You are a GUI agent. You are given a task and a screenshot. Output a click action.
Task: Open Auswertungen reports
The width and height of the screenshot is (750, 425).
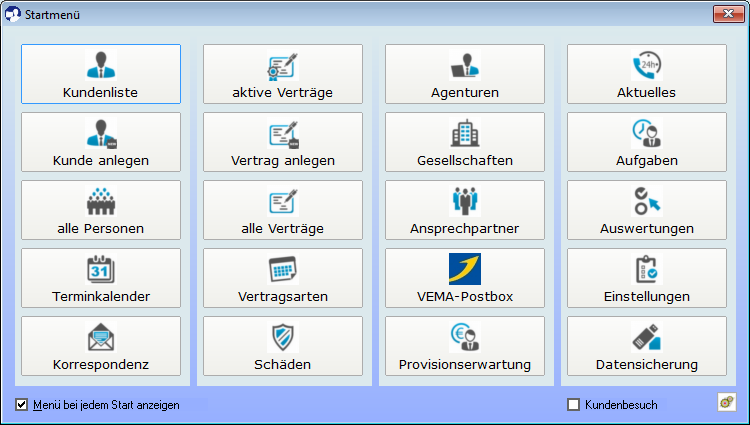click(647, 210)
